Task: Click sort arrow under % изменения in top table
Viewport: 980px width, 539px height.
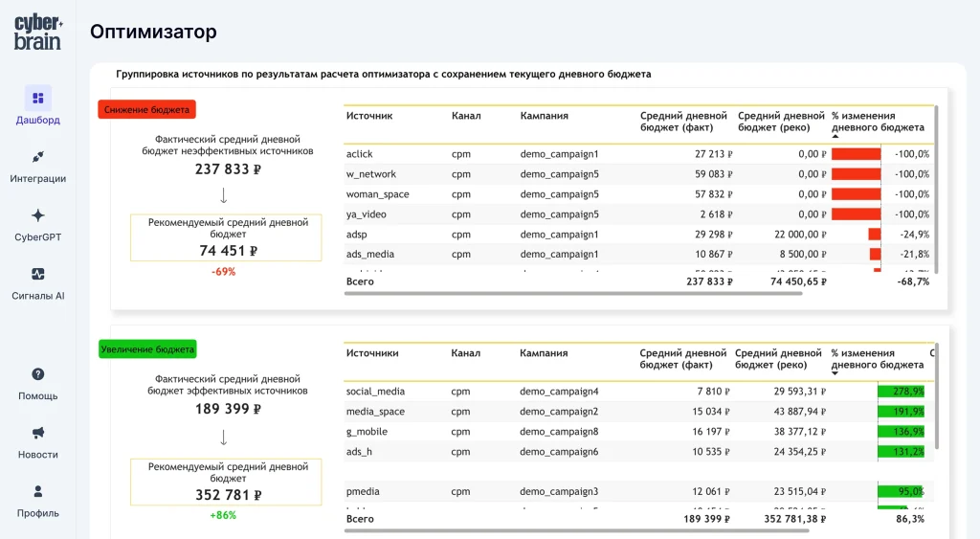Action: [835, 137]
